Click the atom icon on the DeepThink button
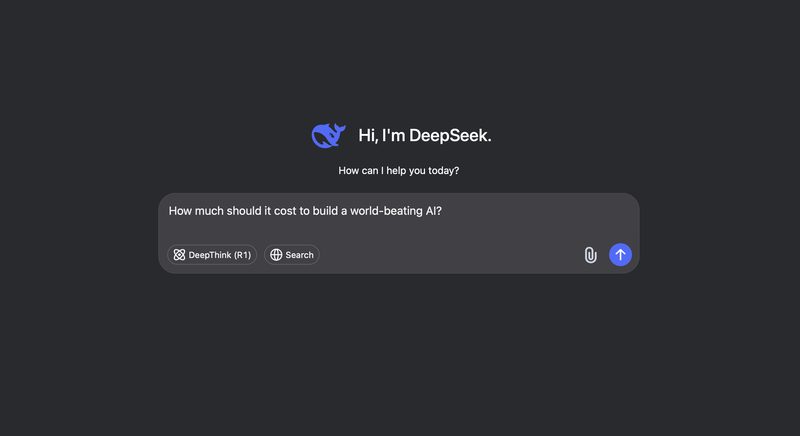Image resolution: width=800 pixels, height=436 pixels. click(x=179, y=255)
